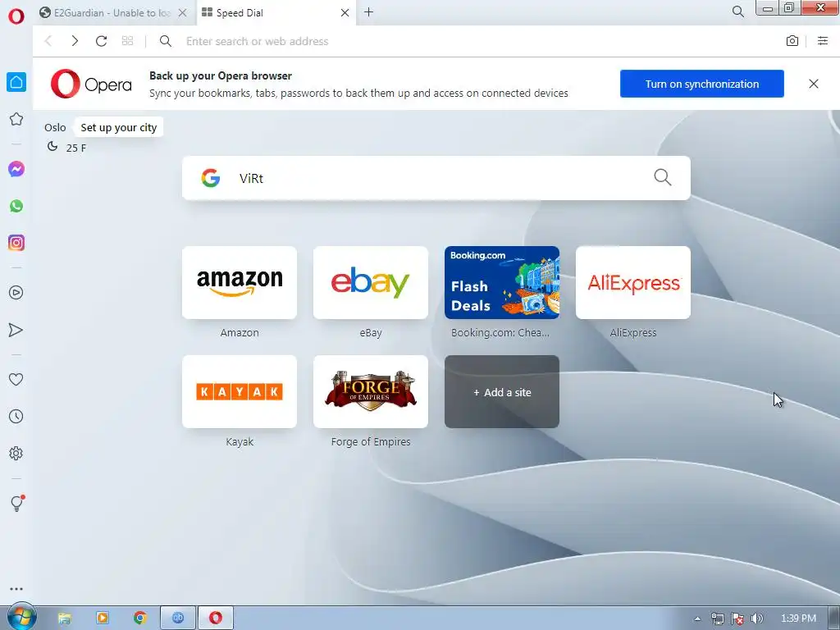Open Bookmarks star in sidebar
This screenshot has width=840, height=630.
(16, 119)
